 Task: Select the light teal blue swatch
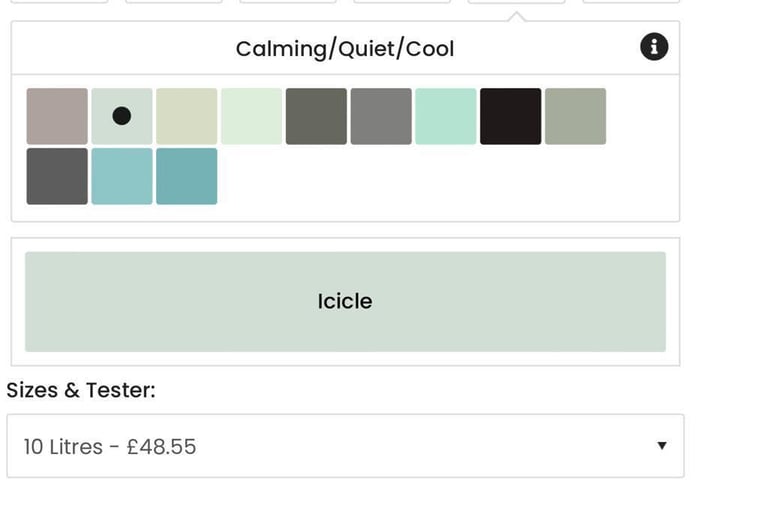122,176
